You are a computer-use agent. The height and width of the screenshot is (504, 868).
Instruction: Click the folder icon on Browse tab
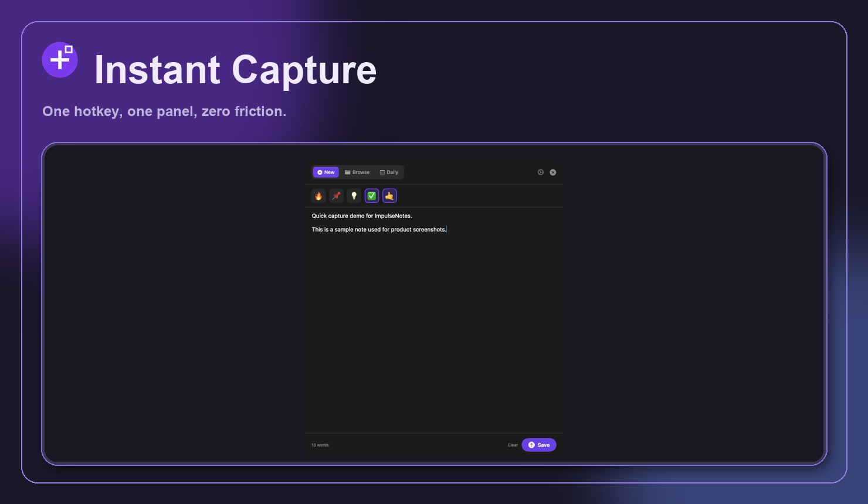pyautogui.click(x=347, y=172)
